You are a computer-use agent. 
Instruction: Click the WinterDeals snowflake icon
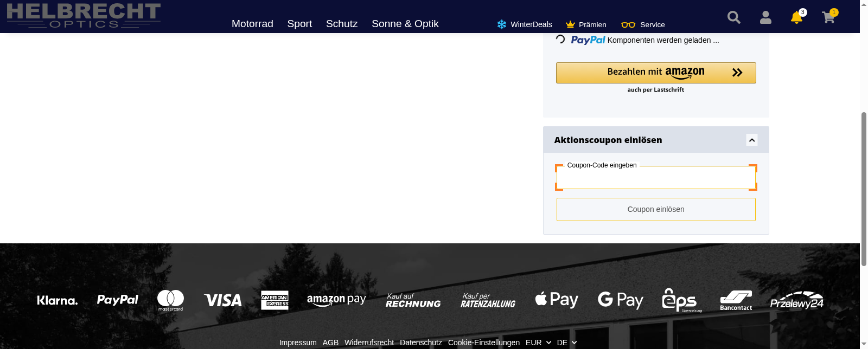(x=502, y=24)
